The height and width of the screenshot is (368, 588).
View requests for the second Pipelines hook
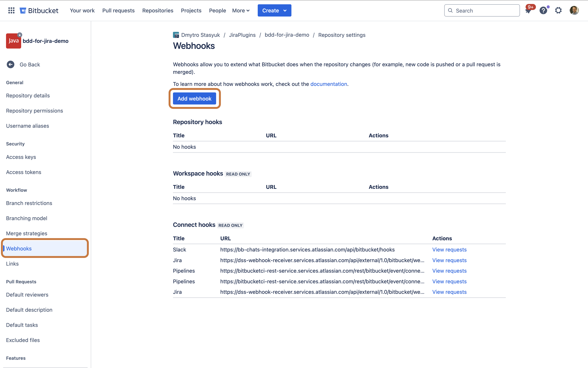[x=449, y=281]
